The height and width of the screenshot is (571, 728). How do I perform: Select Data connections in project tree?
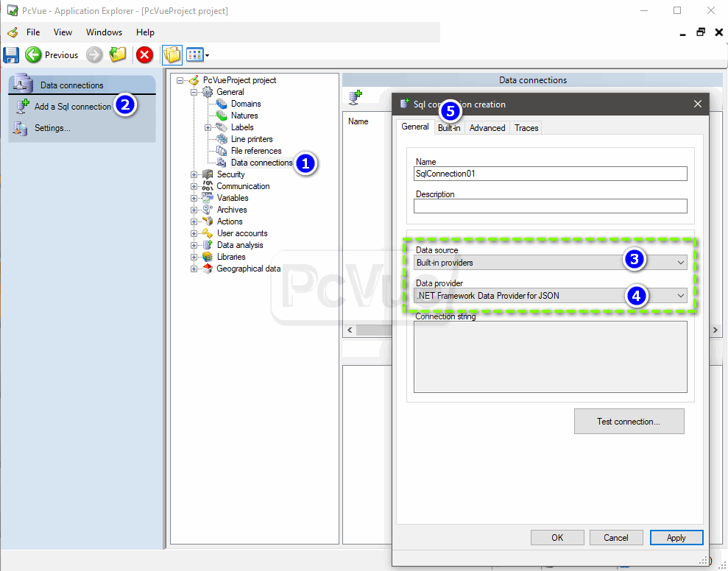(x=261, y=163)
